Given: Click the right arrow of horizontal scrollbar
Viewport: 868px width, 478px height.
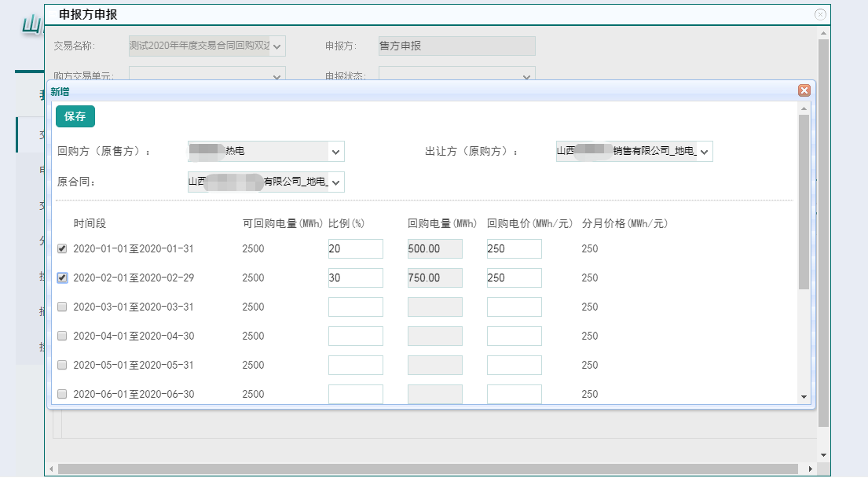Looking at the screenshot, I should (x=811, y=469).
